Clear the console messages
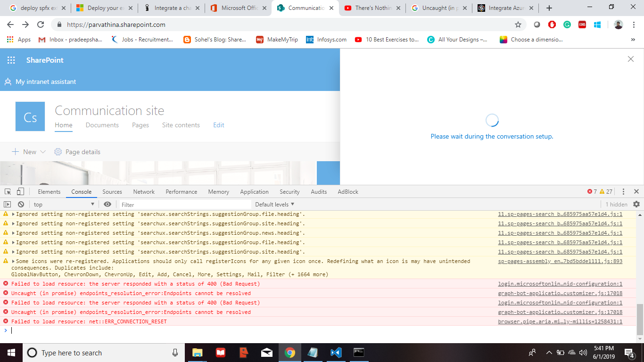644x362 pixels. (20, 204)
